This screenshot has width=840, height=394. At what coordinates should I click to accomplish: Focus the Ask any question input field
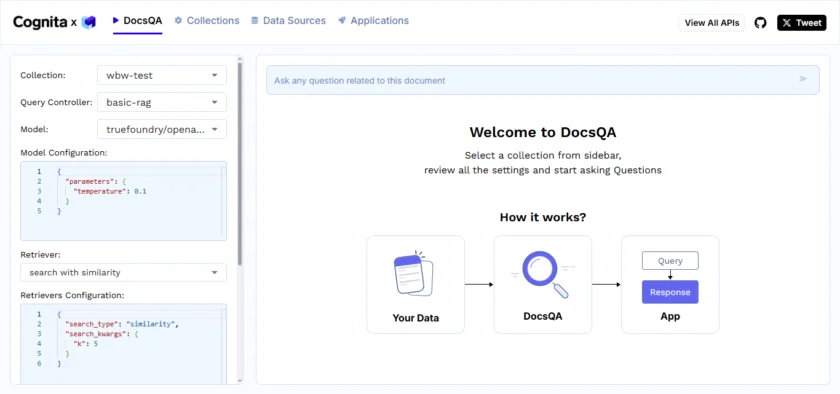(x=543, y=80)
